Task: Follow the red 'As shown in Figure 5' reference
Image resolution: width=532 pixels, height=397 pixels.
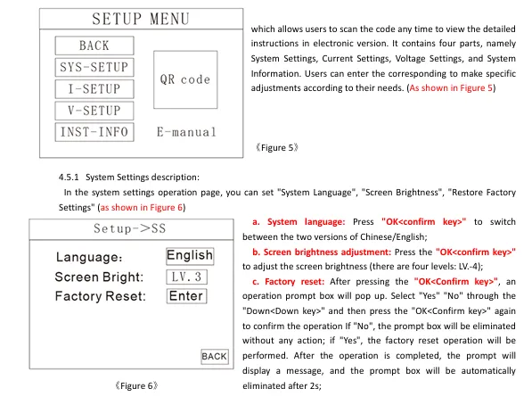Action: click(451, 88)
